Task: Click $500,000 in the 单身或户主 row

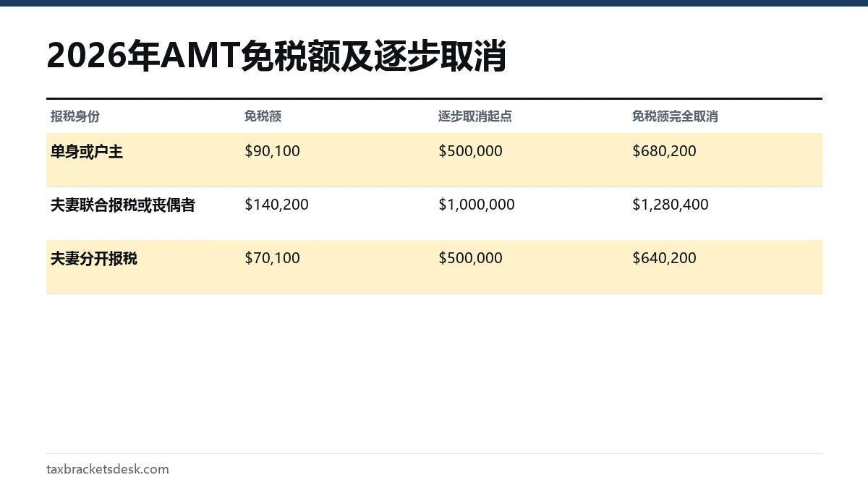Action: (x=470, y=151)
